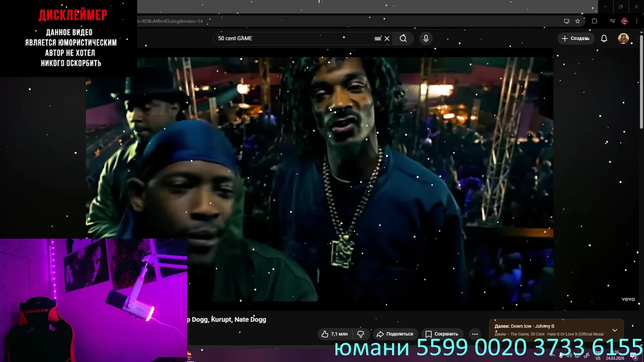Click the page vertical scrollbar thumb

click(641, 83)
